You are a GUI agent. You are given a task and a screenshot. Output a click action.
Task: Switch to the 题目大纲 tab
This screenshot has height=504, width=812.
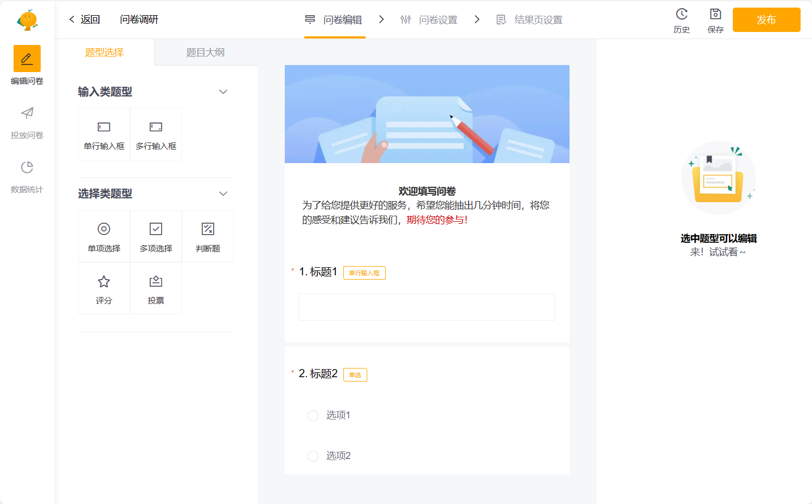(x=205, y=53)
